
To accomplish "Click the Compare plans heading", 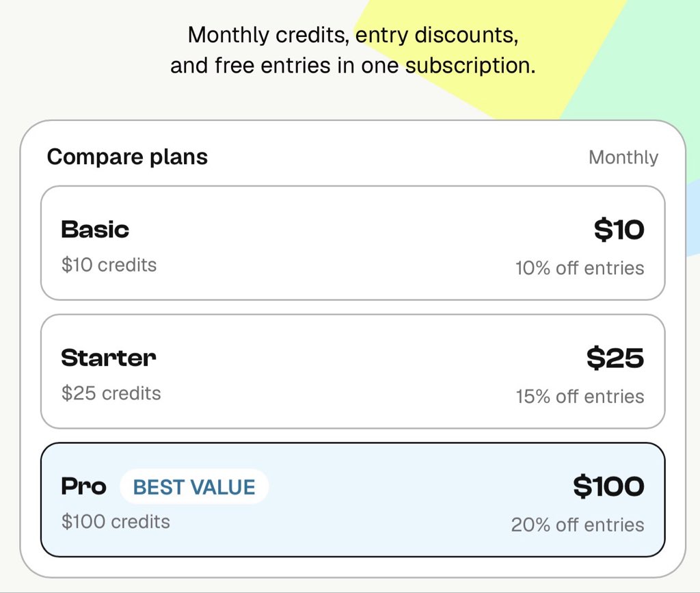I will pyautogui.click(x=127, y=157).
